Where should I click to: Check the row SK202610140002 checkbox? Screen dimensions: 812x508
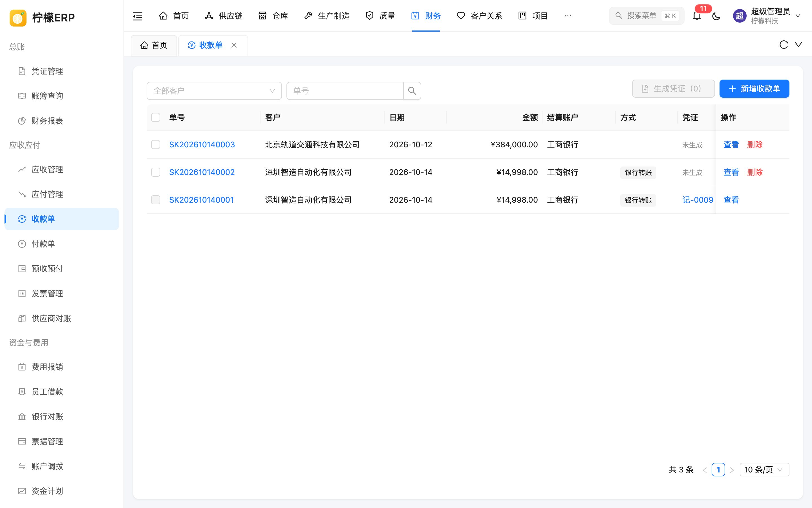[x=156, y=172]
